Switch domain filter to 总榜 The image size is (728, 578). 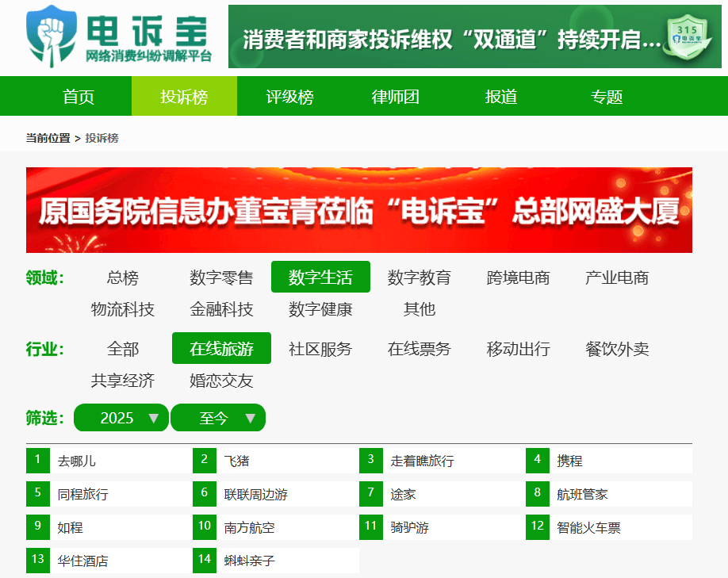click(x=123, y=278)
